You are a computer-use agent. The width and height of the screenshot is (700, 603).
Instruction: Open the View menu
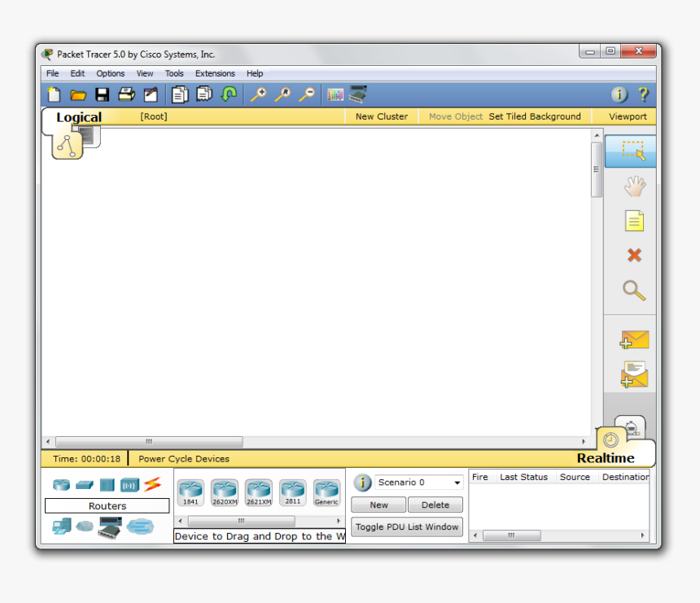coord(145,73)
